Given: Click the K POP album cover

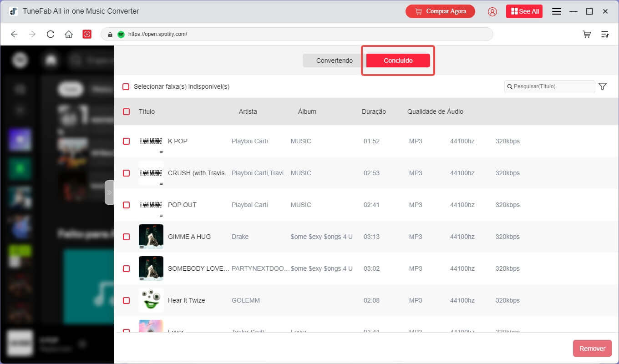Looking at the screenshot, I should [x=151, y=141].
